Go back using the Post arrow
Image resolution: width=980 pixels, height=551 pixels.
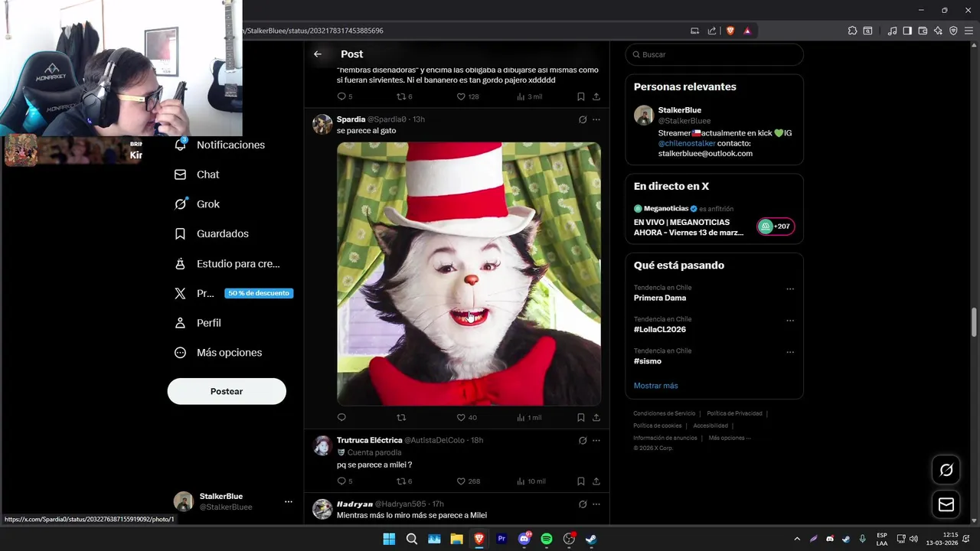pos(318,54)
